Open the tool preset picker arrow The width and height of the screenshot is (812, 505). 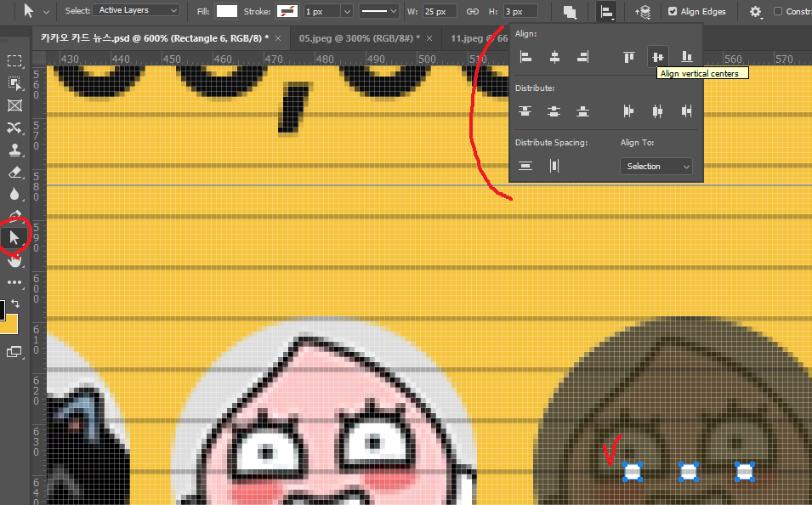tap(46, 12)
